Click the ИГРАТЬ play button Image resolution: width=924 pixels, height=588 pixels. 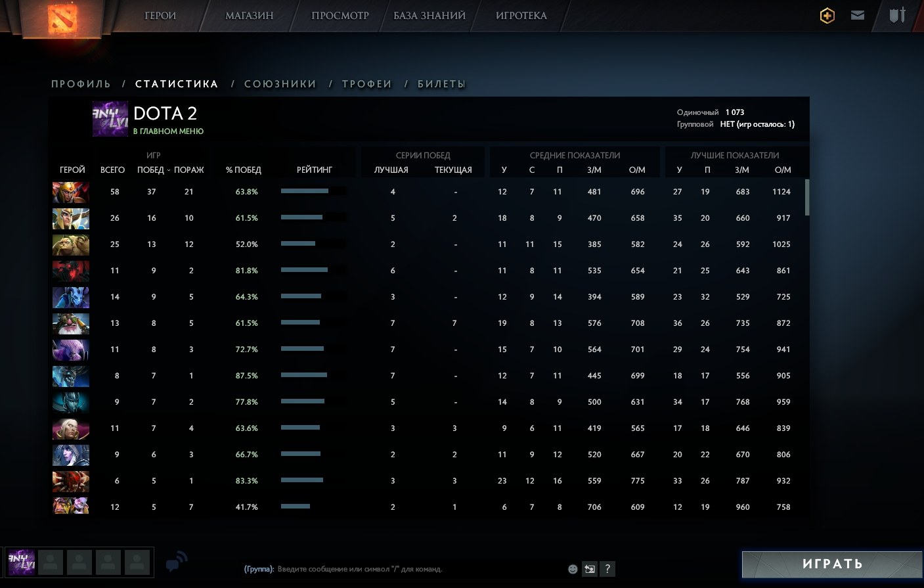[832, 564]
